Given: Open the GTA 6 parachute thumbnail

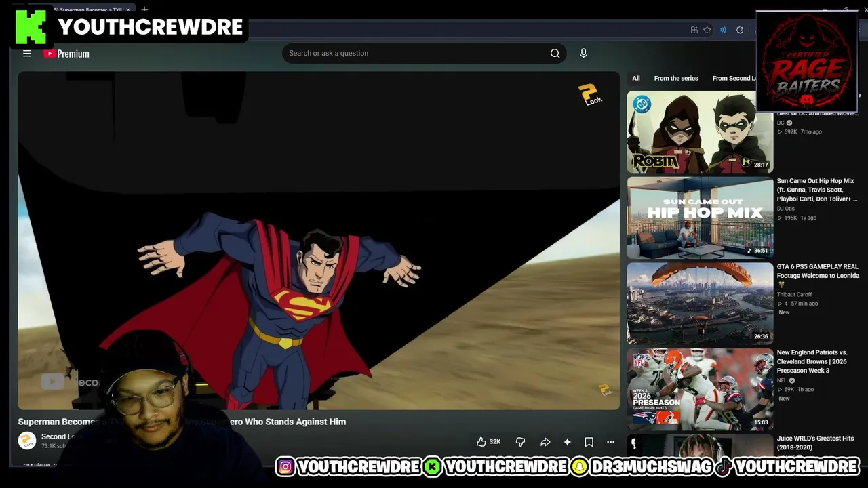Looking at the screenshot, I should click(x=700, y=304).
